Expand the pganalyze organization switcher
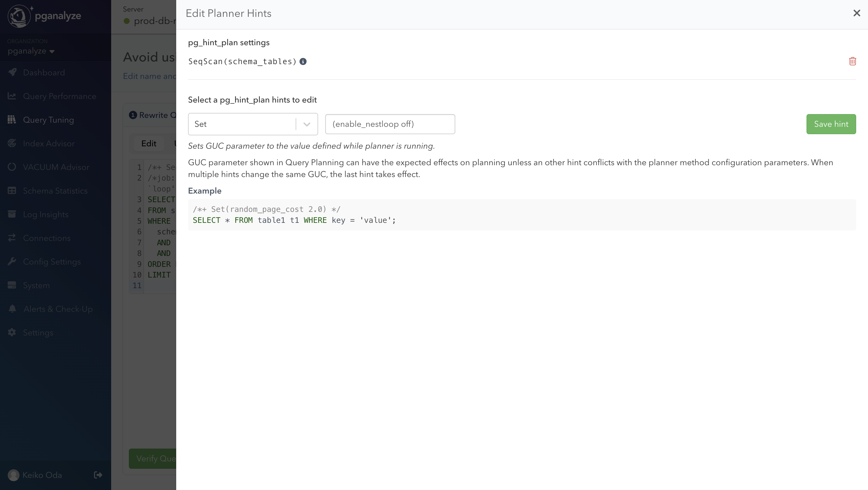Viewport: 868px width, 490px height. click(x=31, y=51)
